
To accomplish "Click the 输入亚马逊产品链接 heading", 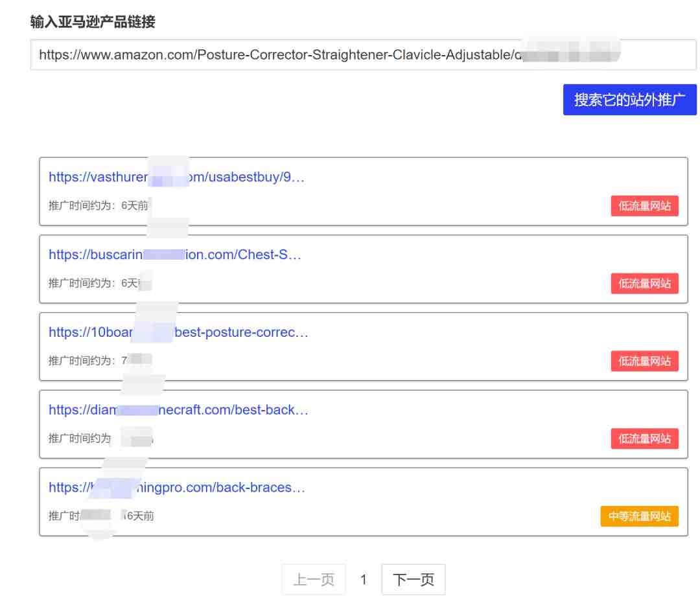I will (93, 21).
